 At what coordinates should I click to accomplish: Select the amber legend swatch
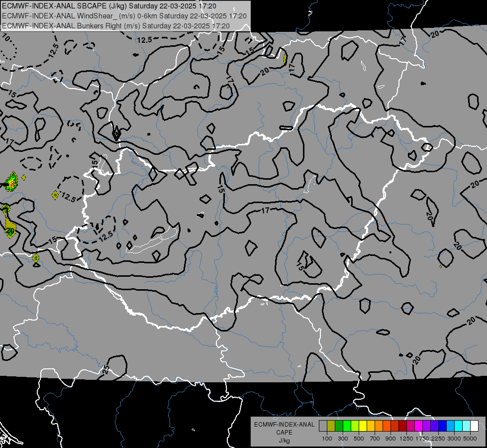(x=371, y=426)
